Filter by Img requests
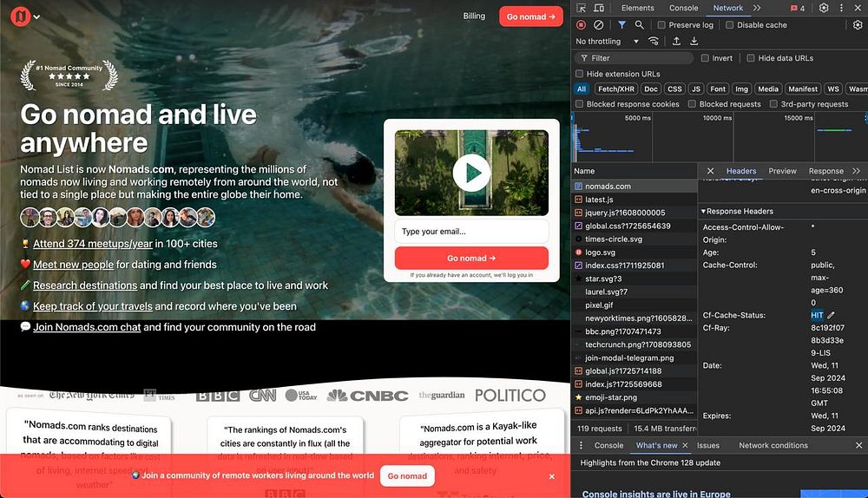Screen dimensions: 868x498 point(741,89)
